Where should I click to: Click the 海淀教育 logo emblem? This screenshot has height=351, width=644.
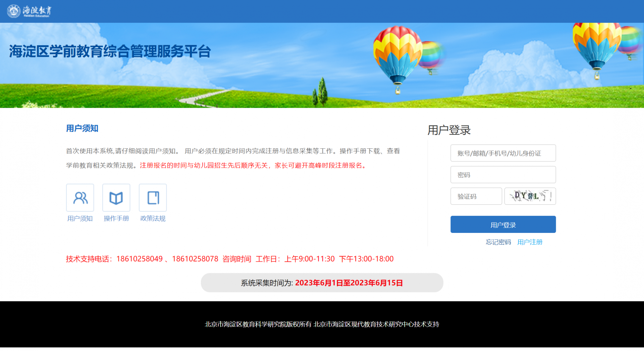[13, 11]
